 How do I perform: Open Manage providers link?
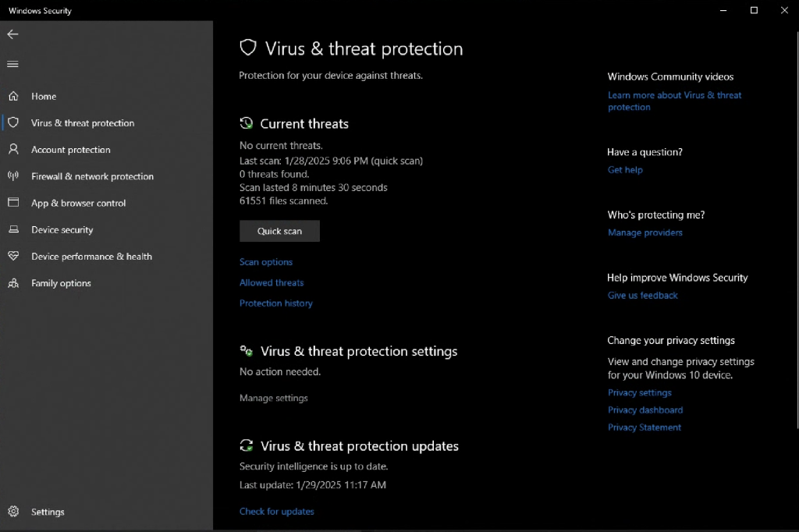[645, 232]
